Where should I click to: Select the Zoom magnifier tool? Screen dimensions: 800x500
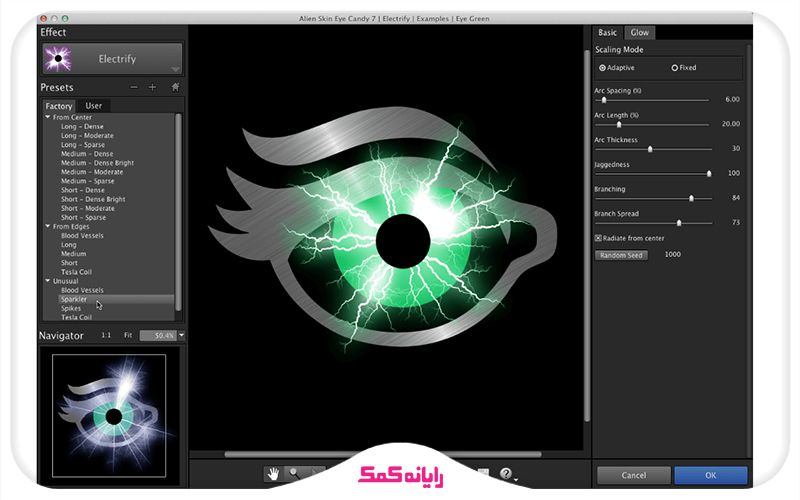click(294, 474)
